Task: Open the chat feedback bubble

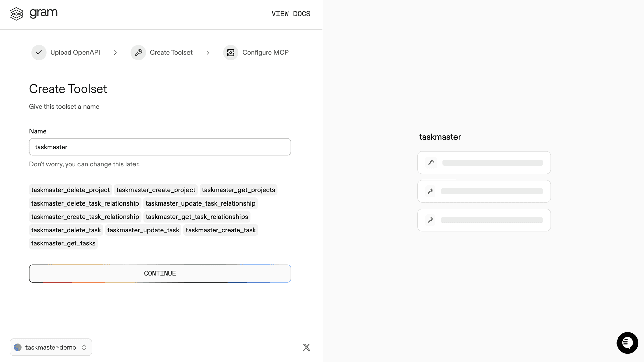Action: tap(628, 343)
